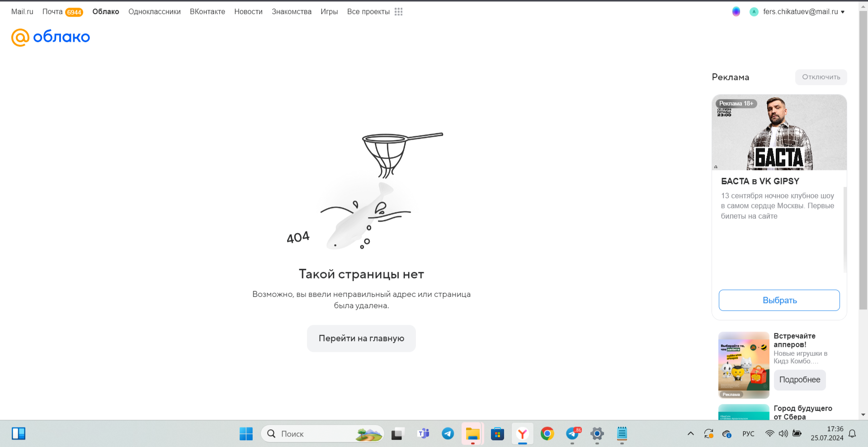Screen dimensions: 868x447
Task: Open the notifications bell icon
Action: [852, 434]
